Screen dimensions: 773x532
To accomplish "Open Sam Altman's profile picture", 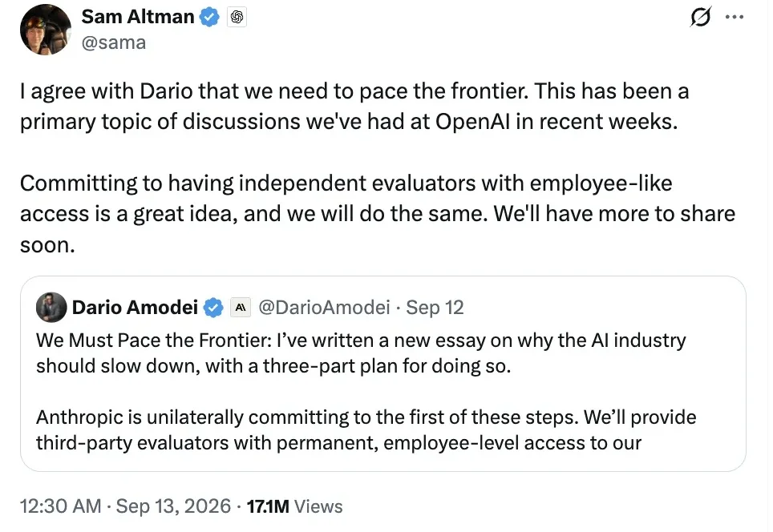I will point(46,30).
